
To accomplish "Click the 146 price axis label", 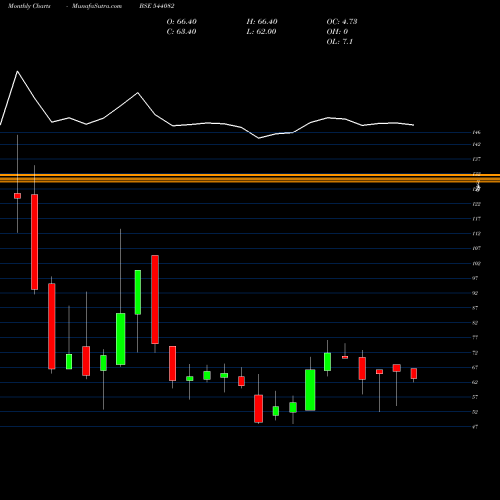I will [x=476, y=132].
